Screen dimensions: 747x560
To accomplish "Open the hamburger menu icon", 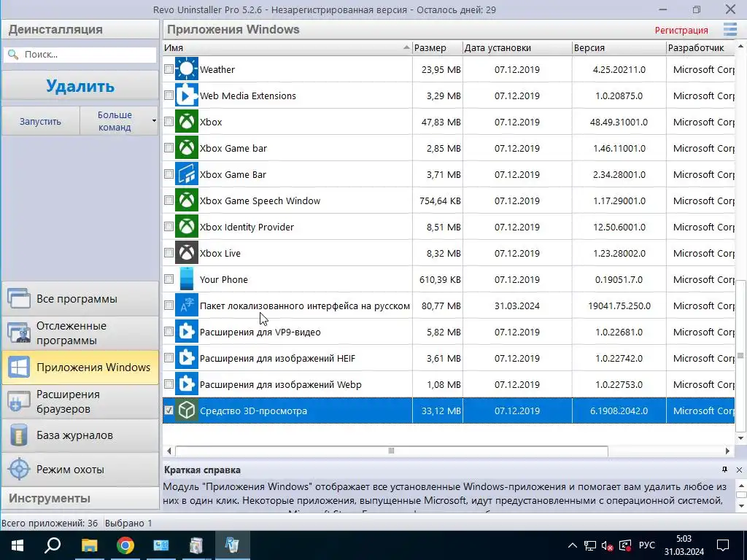I will pyautogui.click(x=729, y=29).
